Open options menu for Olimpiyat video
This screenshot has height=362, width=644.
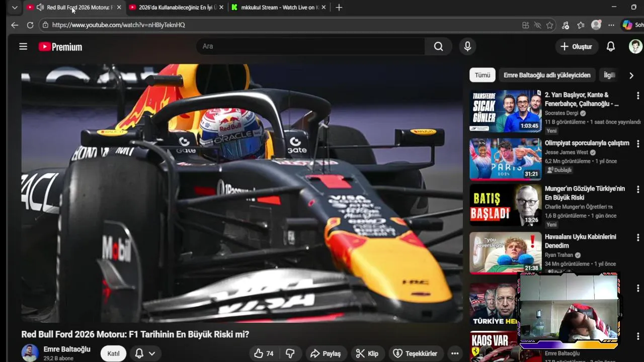tap(638, 144)
